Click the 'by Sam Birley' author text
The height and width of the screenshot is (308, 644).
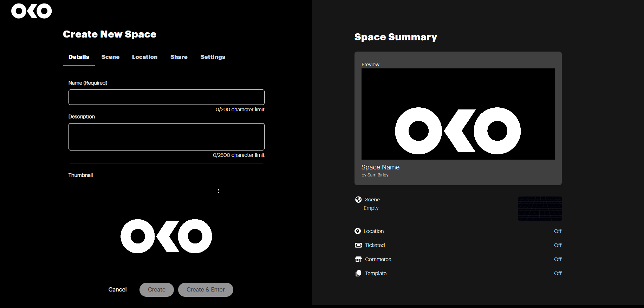pos(375,175)
